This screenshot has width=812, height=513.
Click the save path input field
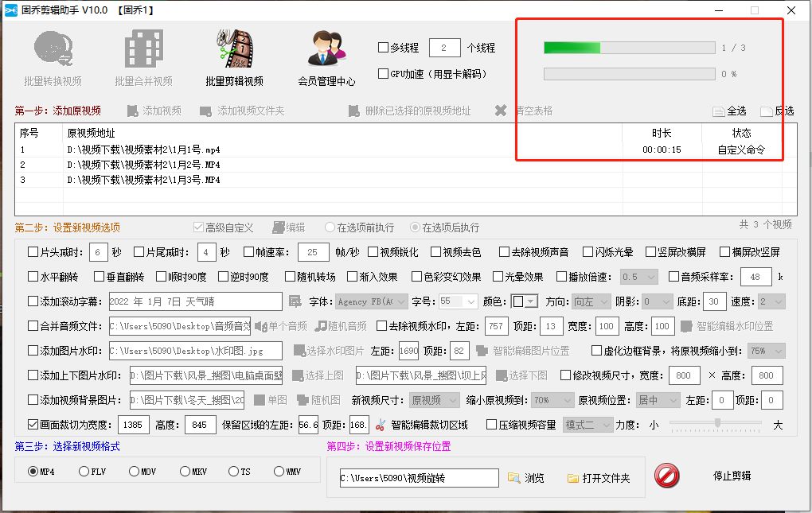419,478
